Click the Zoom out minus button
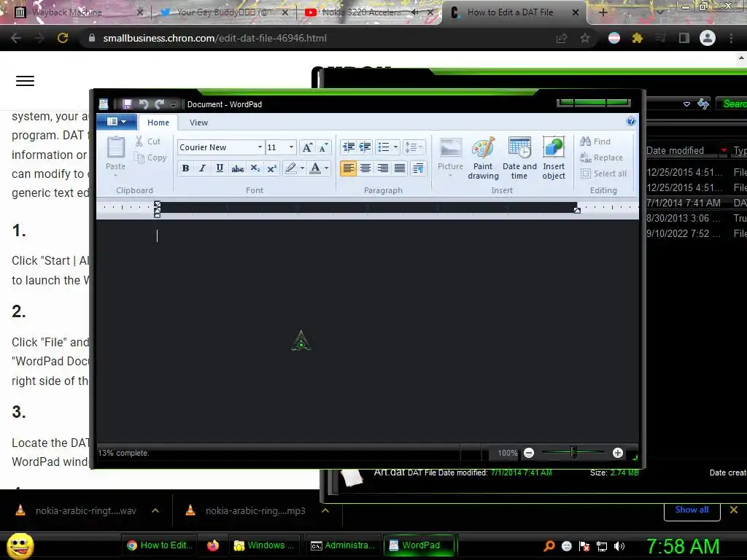Screen dimensions: 747x560 [529, 453]
